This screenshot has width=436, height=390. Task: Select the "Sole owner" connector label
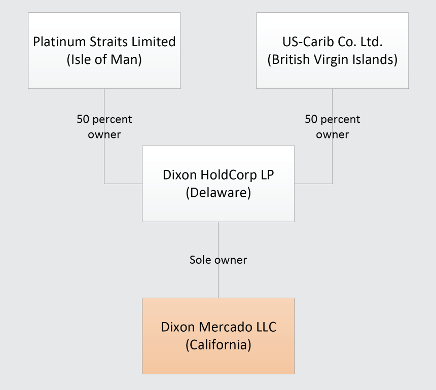[218, 260]
